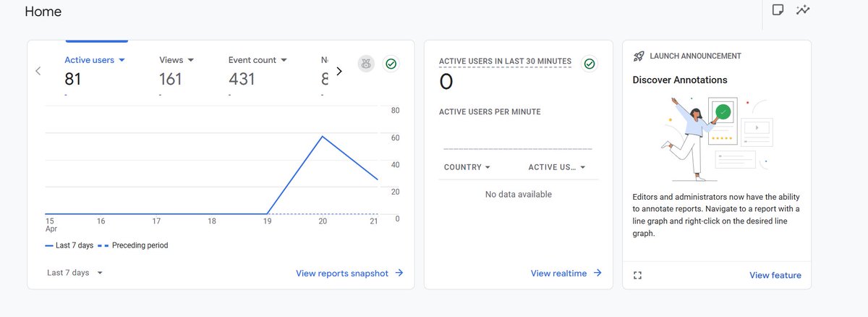
Task: Click the 0 realtime users value
Action: pos(446,82)
